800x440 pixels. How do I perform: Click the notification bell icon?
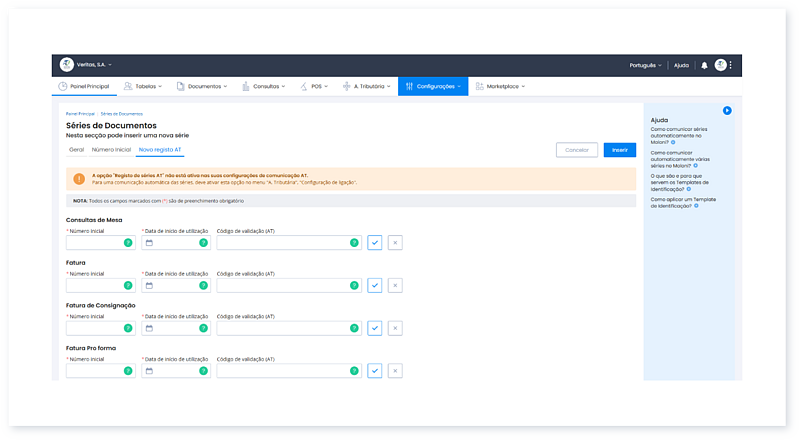pos(704,65)
